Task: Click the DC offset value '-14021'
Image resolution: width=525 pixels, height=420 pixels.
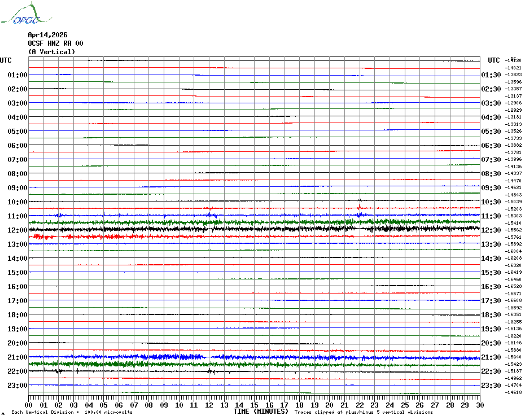Action: 513,68
